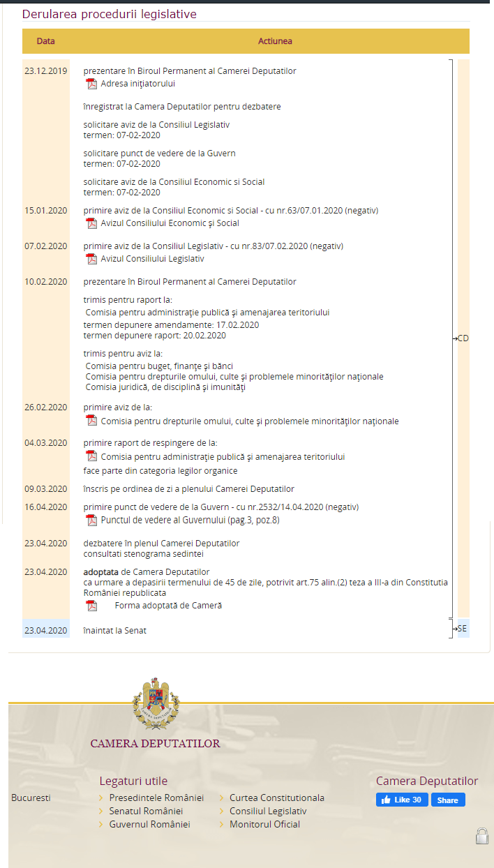Click Derularea procedurii legislative heading
Viewport: 494px width, 868px height.
pyautogui.click(x=109, y=14)
